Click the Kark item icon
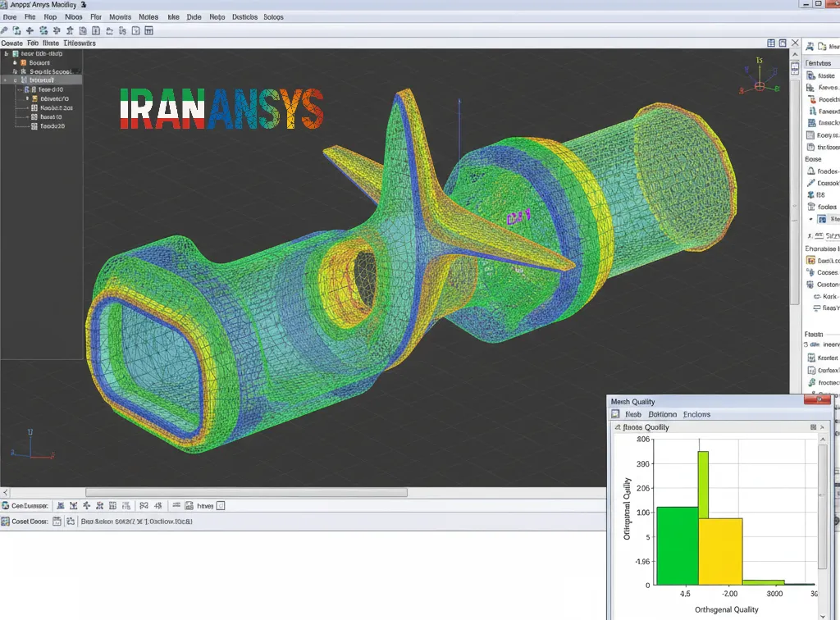Viewport: 840px width, 620px height. click(x=817, y=296)
